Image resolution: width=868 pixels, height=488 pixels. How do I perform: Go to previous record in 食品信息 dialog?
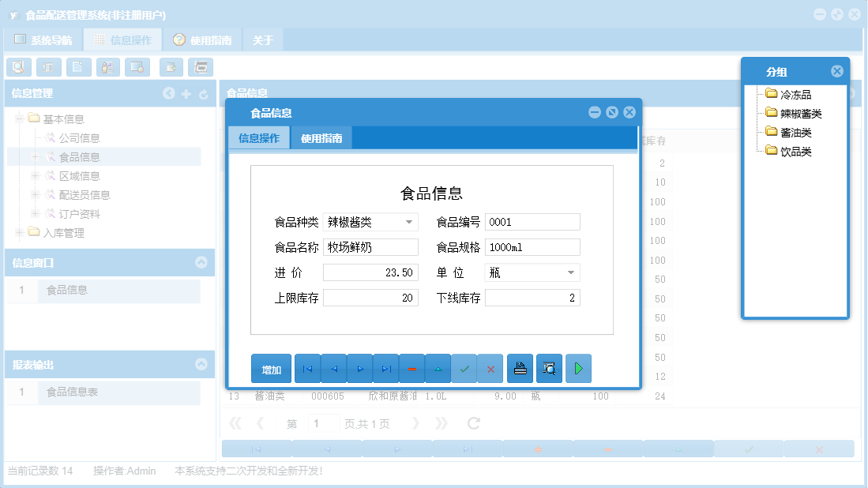point(334,369)
